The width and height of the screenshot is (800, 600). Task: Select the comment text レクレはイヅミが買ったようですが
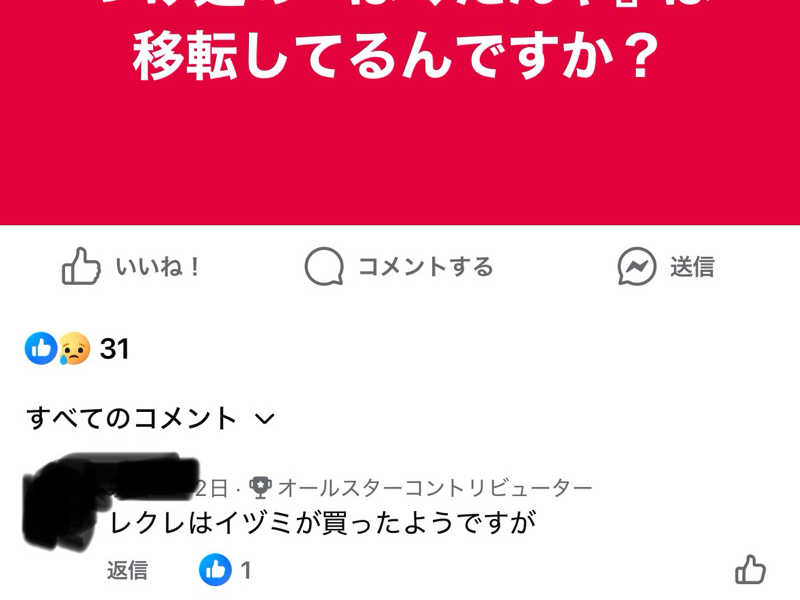coord(322,522)
